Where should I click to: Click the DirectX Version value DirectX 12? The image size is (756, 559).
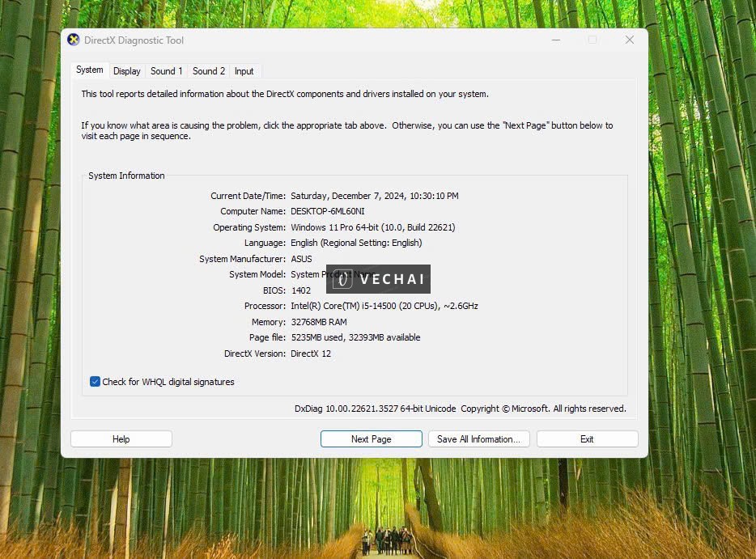[311, 354]
